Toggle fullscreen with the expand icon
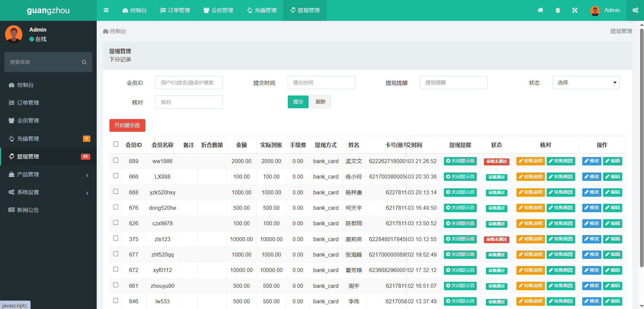This screenshot has height=309, width=644. [575, 10]
